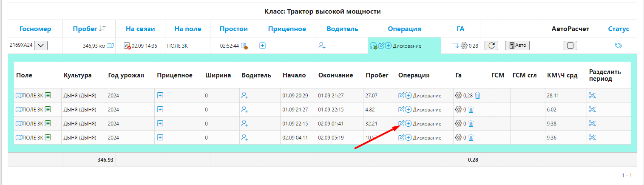Open the map icon next to 346,93 км
Screen dimensions: 644x185
110,46
